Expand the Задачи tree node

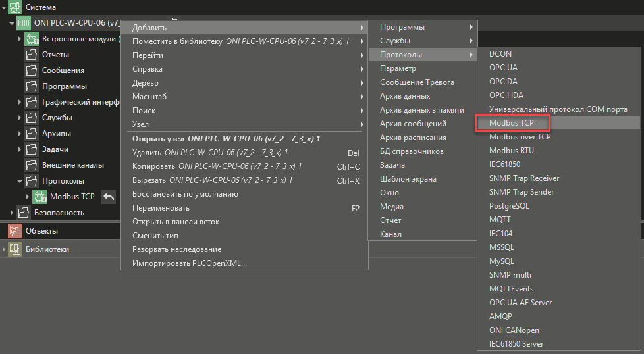point(19,149)
